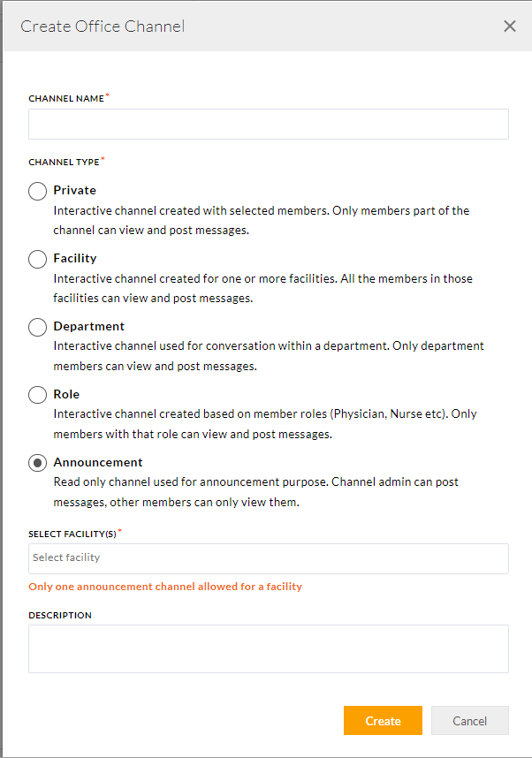532x758 pixels.
Task: Open the Select facility dropdown
Action: (268, 558)
